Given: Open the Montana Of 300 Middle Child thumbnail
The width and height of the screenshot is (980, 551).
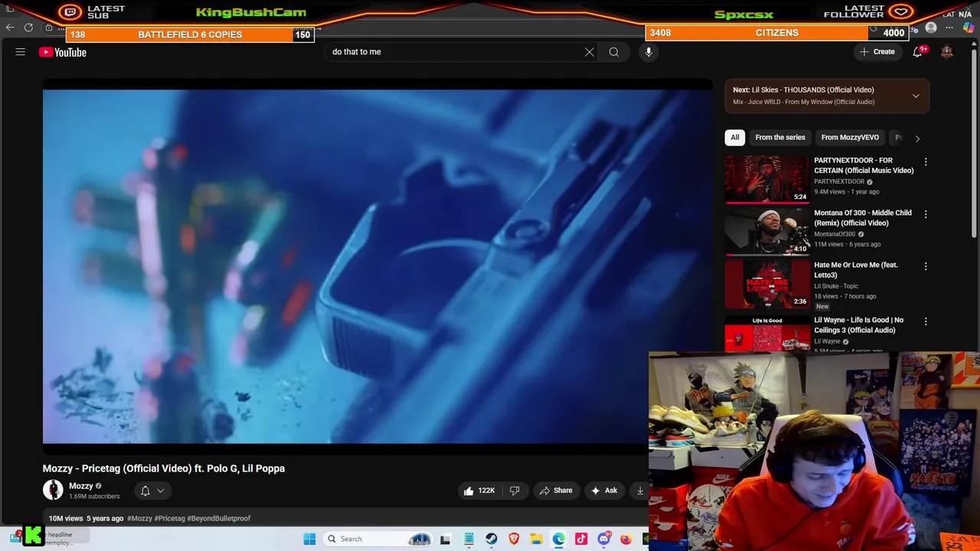Looking at the screenshot, I should [766, 232].
